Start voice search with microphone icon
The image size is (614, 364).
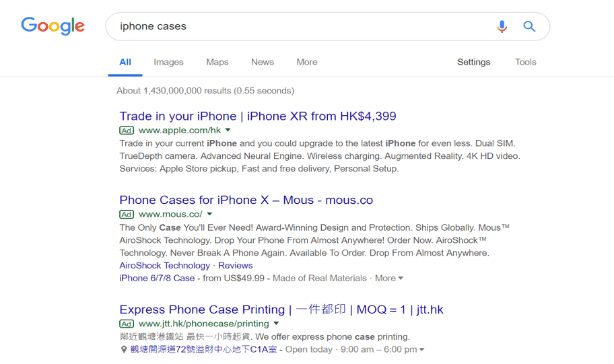(502, 27)
